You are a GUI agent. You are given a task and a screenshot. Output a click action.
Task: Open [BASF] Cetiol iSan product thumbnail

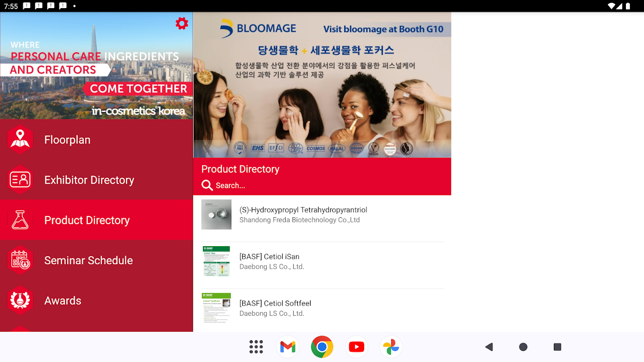tap(216, 261)
